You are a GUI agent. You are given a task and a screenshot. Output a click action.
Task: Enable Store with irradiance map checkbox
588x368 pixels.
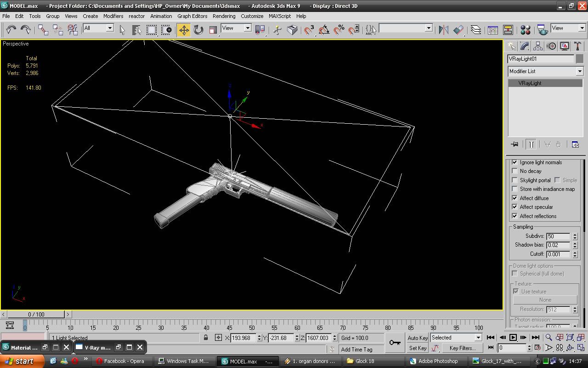pyautogui.click(x=515, y=189)
